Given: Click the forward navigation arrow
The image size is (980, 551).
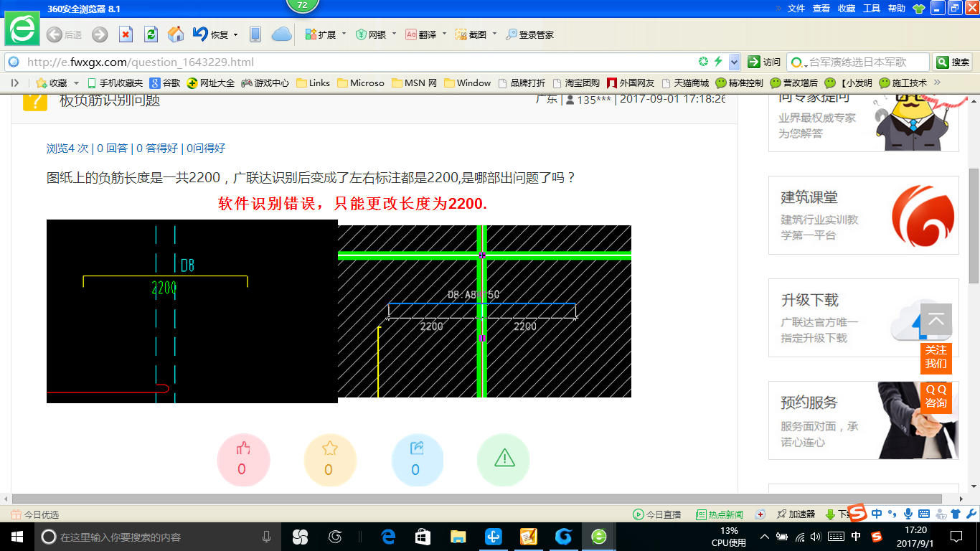Looking at the screenshot, I should (100, 34).
